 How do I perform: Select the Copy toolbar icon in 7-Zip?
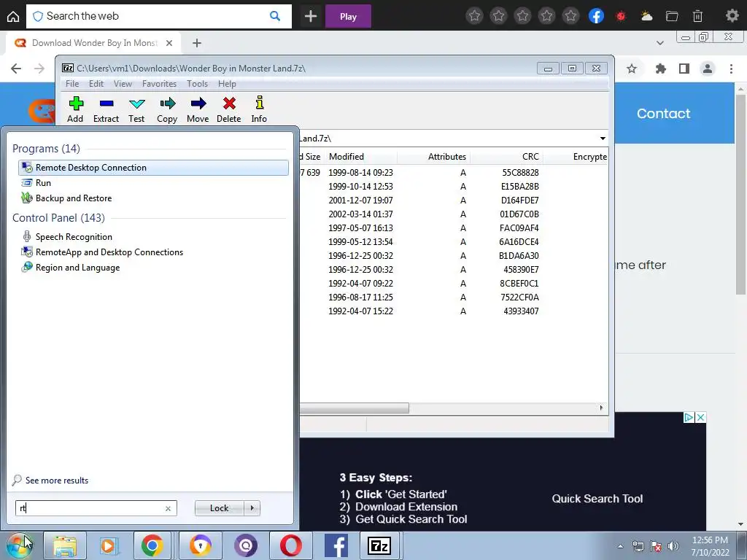(167, 110)
